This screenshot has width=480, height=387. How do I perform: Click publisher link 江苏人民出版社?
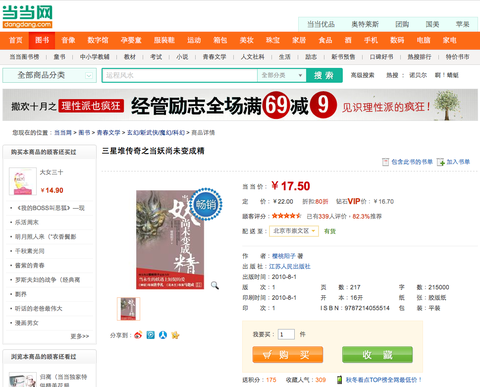pyautogui.click(x=290, y=266)
